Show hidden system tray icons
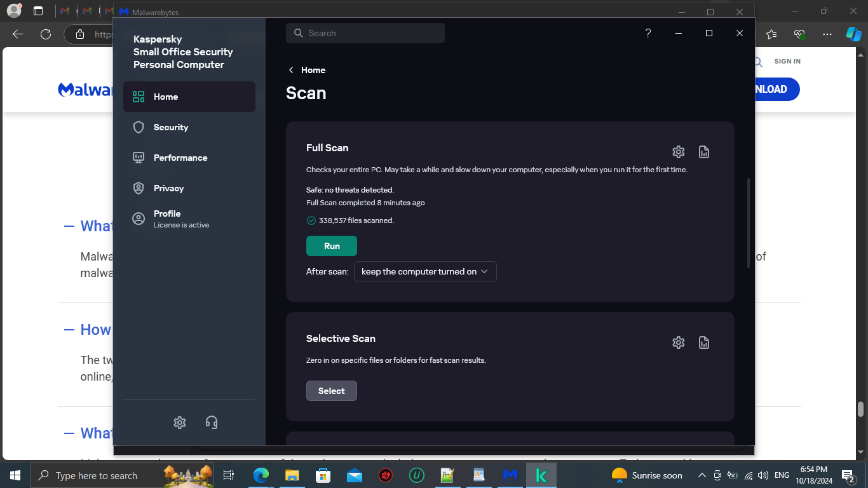This screenshot has width=868, height=488. pyautogui.click(x=702, y=475)
